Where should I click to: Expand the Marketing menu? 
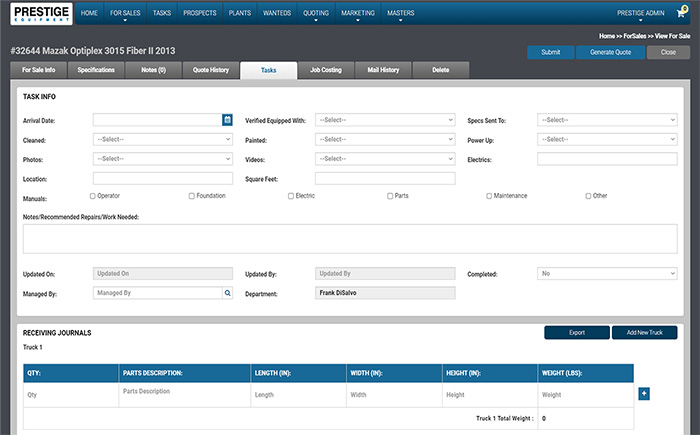point(358,13)
